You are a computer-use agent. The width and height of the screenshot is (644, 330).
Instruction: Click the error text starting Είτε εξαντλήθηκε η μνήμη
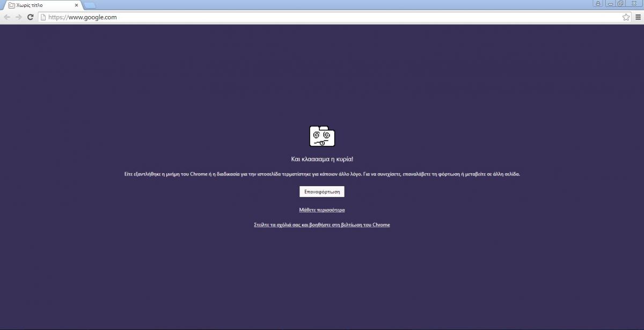point(322,174)
